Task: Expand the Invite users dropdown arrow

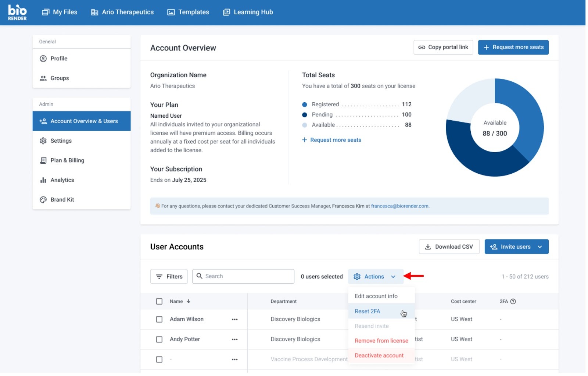Action: pyautogui.click(x=539, y=247)
